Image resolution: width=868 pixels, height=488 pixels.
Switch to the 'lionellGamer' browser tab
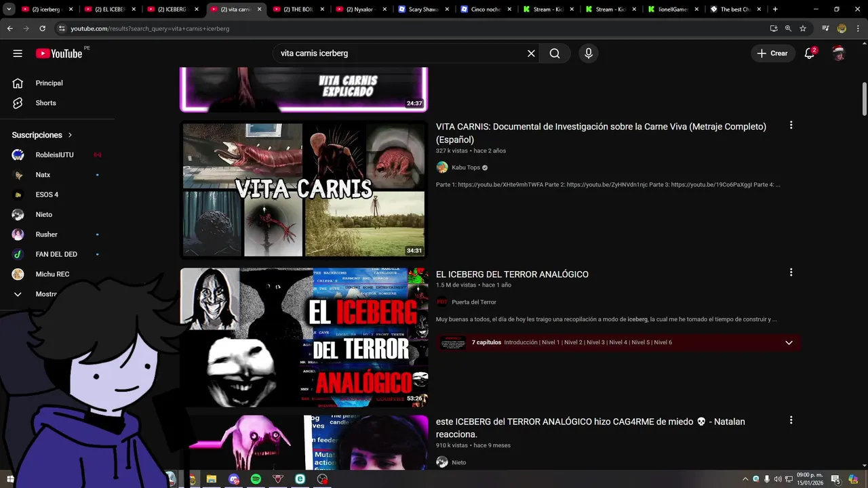[x=671, y=9]
